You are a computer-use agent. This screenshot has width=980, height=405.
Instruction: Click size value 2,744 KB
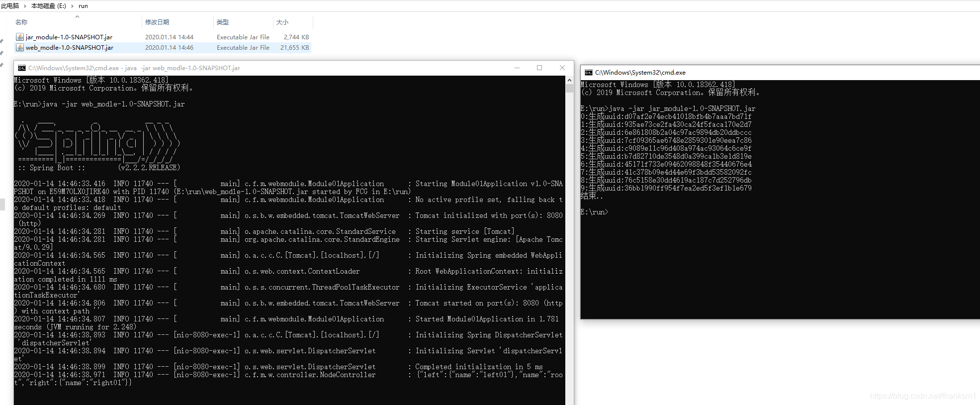(x=296, y=37)
